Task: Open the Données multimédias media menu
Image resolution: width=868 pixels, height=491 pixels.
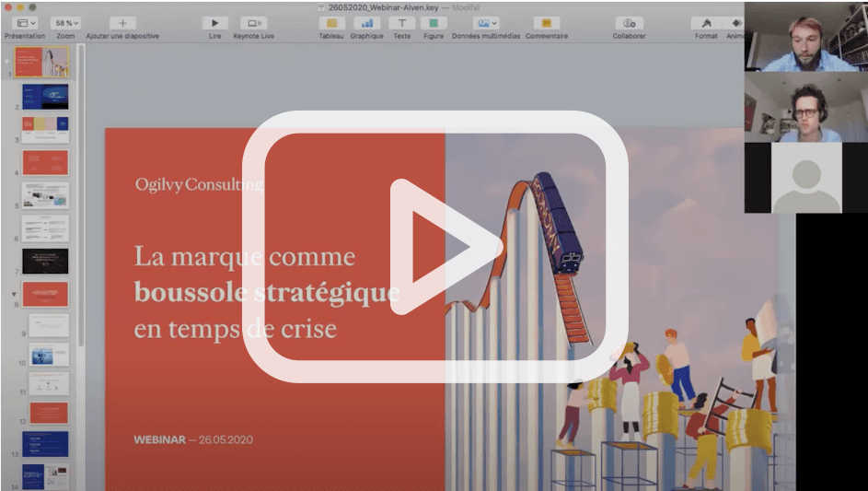Action: click(x=486, y=23)
